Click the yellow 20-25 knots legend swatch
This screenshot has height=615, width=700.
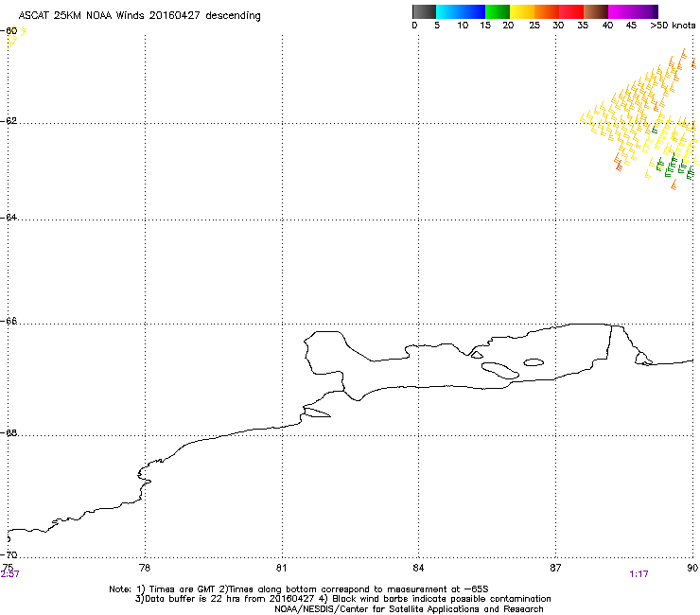(522, 11)
